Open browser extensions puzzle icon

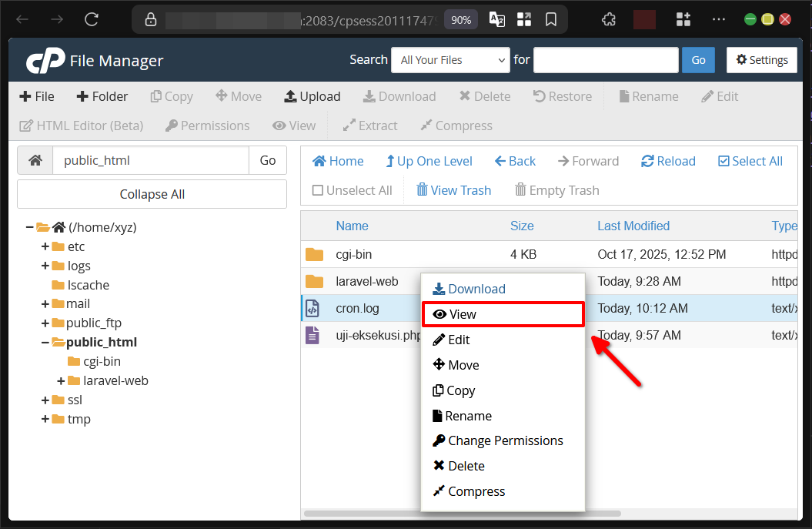[x=608, y=19]
